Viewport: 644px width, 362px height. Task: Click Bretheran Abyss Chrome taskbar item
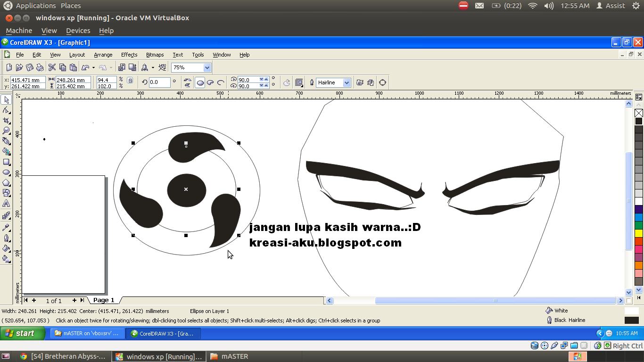63,356
